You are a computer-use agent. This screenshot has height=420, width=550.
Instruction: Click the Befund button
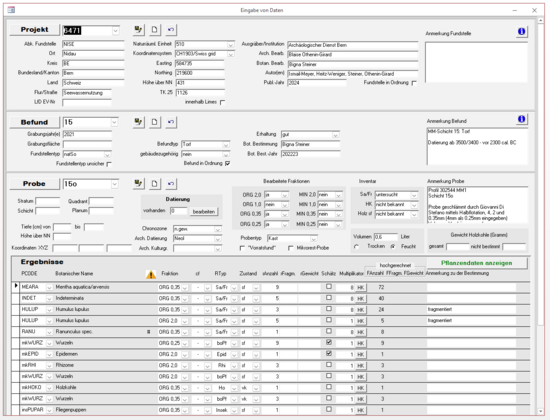(34, 122)
